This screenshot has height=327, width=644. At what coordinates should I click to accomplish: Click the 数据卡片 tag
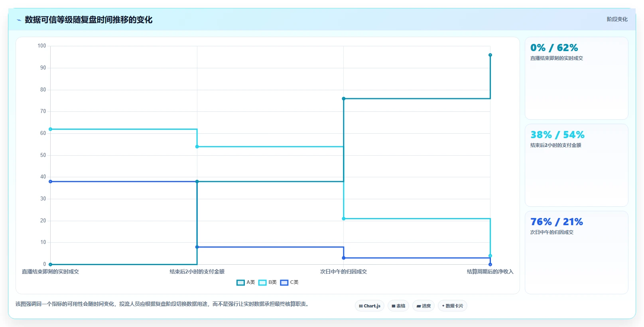click(x=453, y=306)
